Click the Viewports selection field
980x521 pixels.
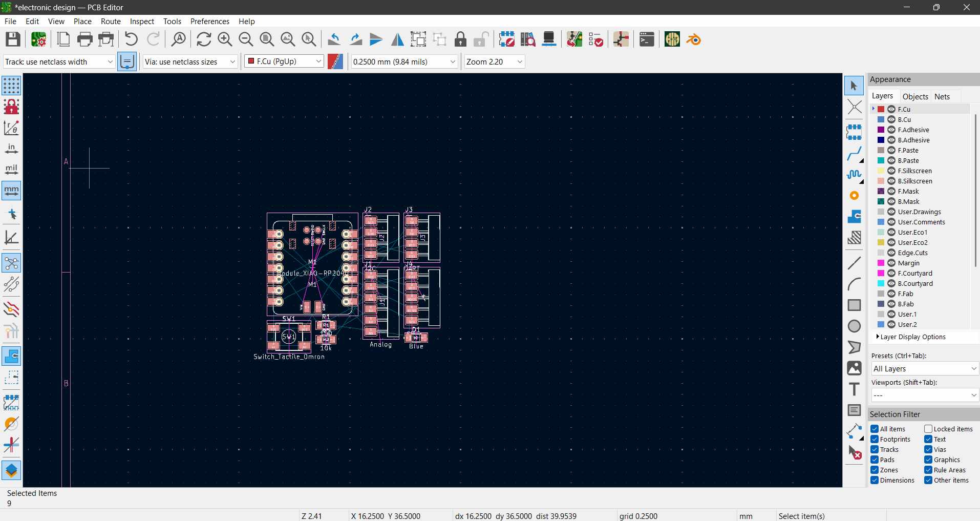point(924,395)
